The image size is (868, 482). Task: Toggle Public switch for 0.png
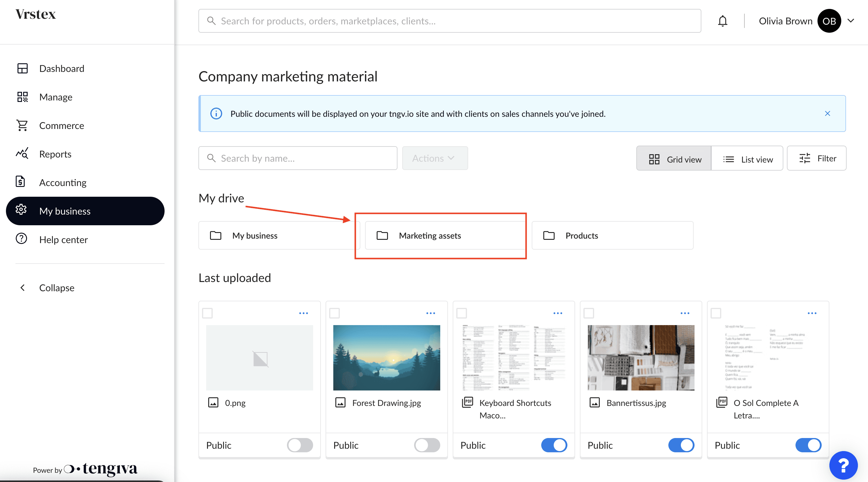[x=299, y=445]
